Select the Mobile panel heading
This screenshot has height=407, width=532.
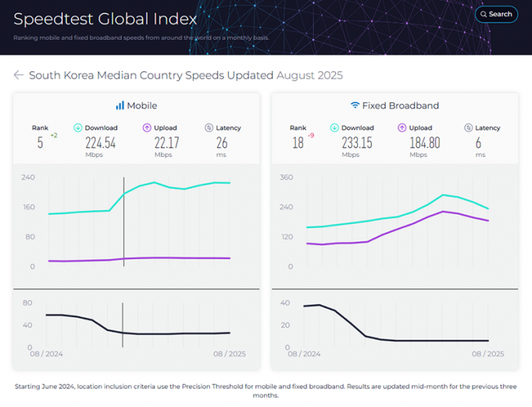tap(142, 105)
